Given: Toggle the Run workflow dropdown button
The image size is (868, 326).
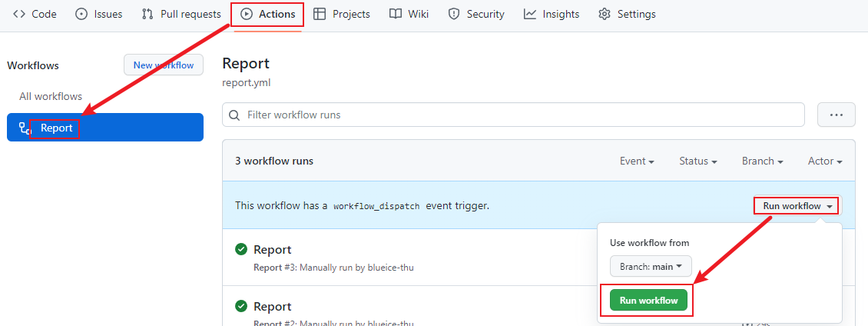Looking at the screenshot, I should click(797, 206).
